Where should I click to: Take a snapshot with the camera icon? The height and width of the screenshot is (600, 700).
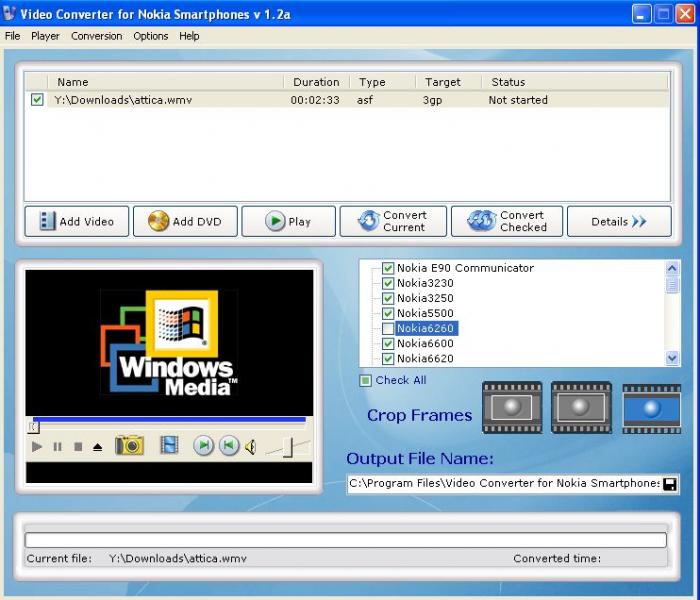(129, 445)
